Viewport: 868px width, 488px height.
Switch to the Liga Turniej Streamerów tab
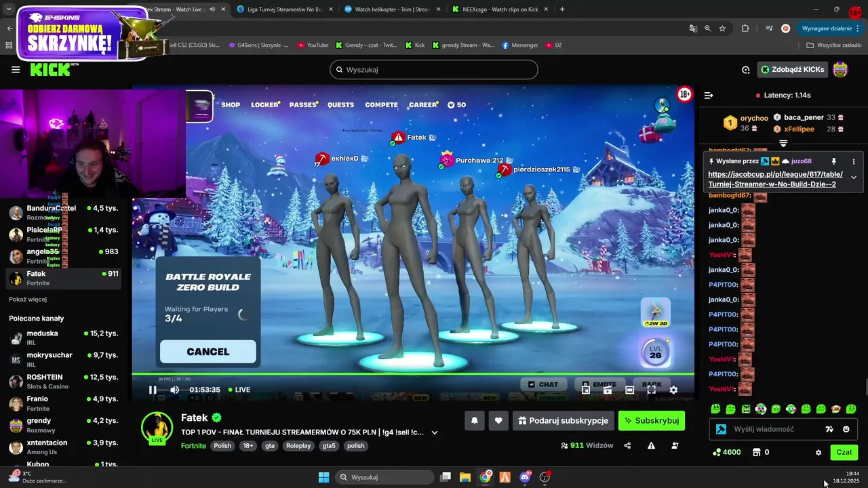pyautogui.click(x=283, y=9)
